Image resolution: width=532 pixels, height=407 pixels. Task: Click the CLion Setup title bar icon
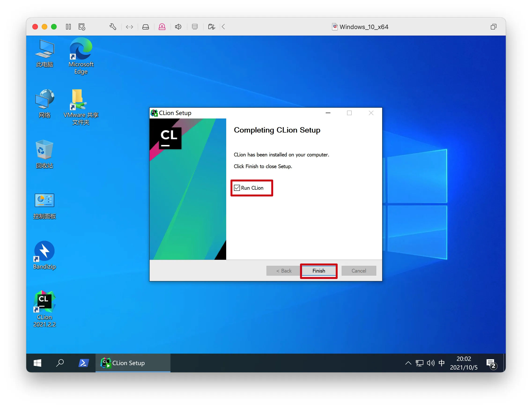pos(154,113)
